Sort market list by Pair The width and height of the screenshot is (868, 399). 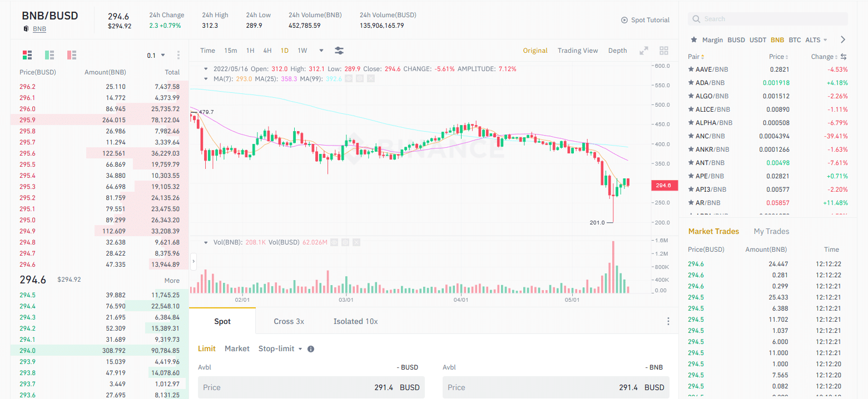tap(696, 57)
